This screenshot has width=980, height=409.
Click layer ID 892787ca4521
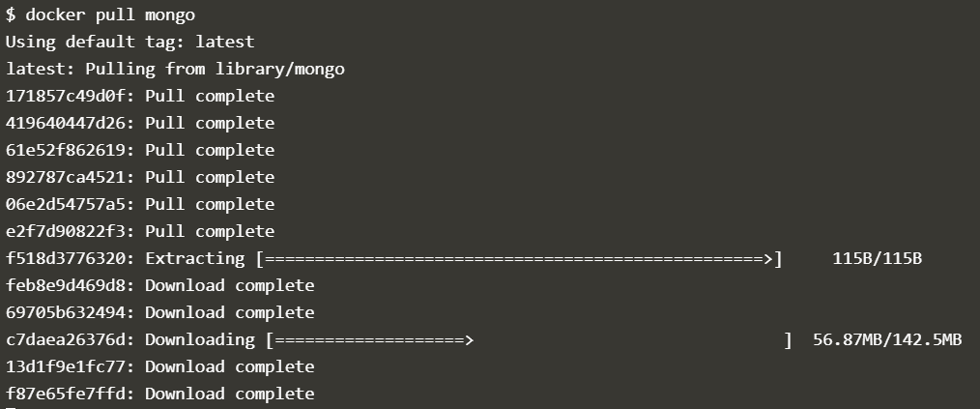tap(70, 177)
